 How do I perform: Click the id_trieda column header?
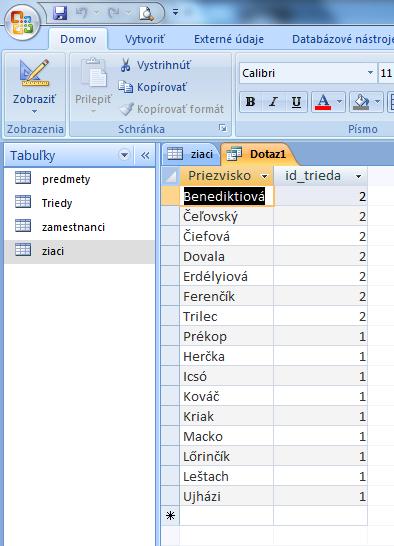pyautogui.click(x=313, y=176)
